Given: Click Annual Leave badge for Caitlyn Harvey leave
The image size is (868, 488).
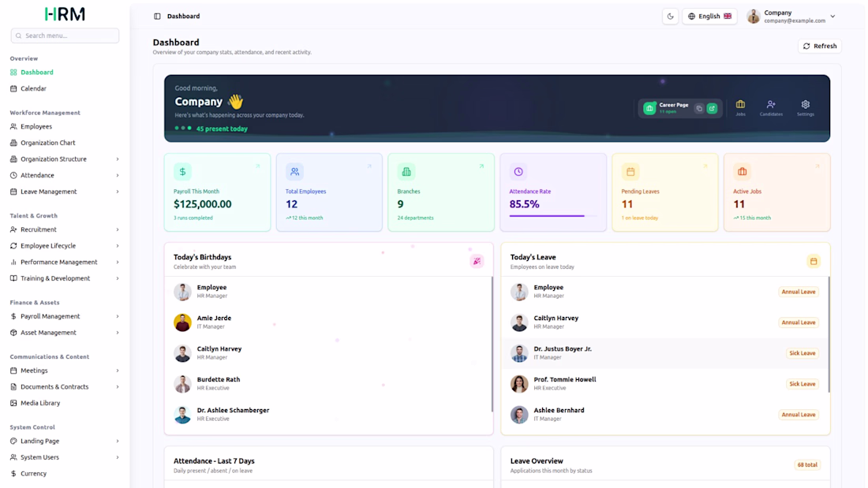Looking at the screenshot, I should 799,322.
